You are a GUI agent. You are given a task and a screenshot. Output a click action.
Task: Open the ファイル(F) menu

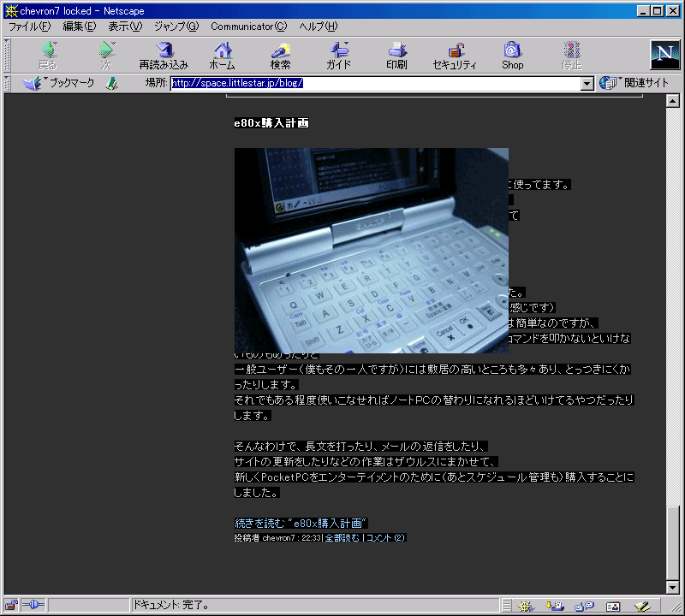[30, 27]
